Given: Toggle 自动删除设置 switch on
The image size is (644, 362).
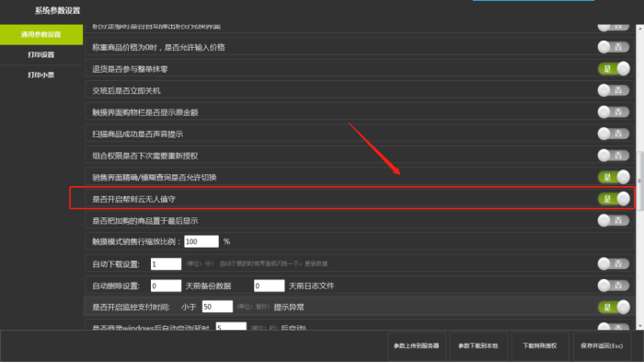Looking at the screenshot, I should coord(614,286).
